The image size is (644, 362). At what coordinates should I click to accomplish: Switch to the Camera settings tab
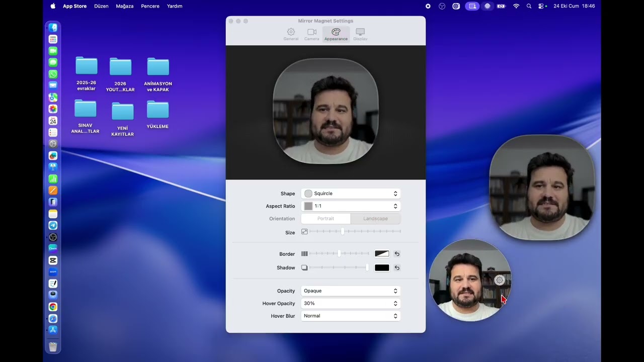311,34
